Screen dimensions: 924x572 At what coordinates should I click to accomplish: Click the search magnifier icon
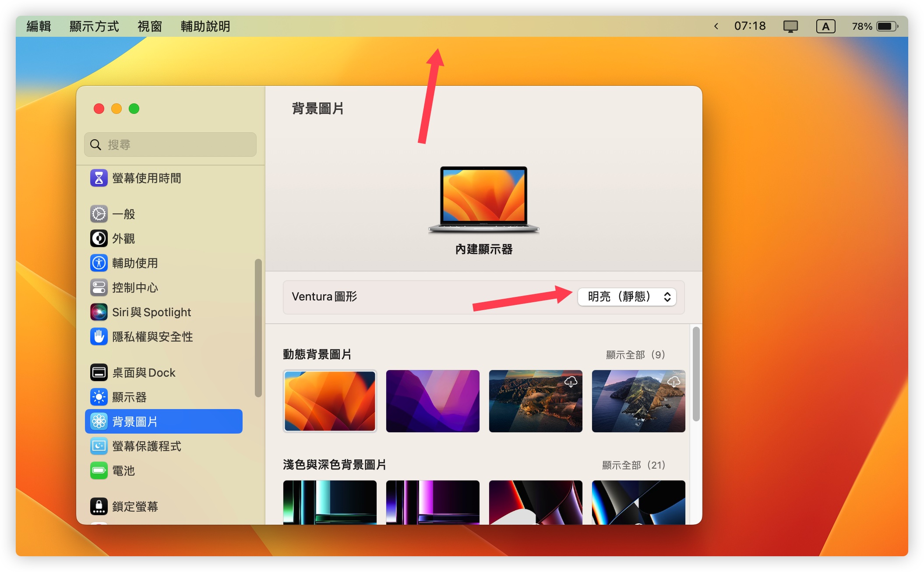95,145
